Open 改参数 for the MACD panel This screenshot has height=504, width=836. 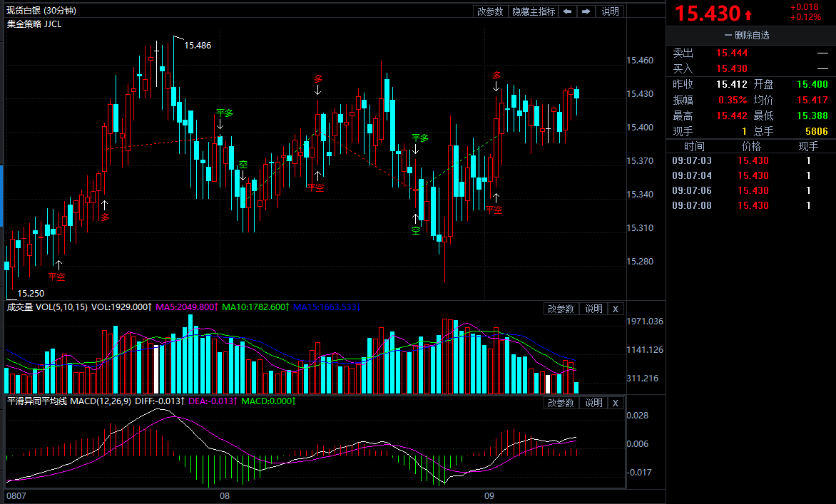click(x=561, y=403)
